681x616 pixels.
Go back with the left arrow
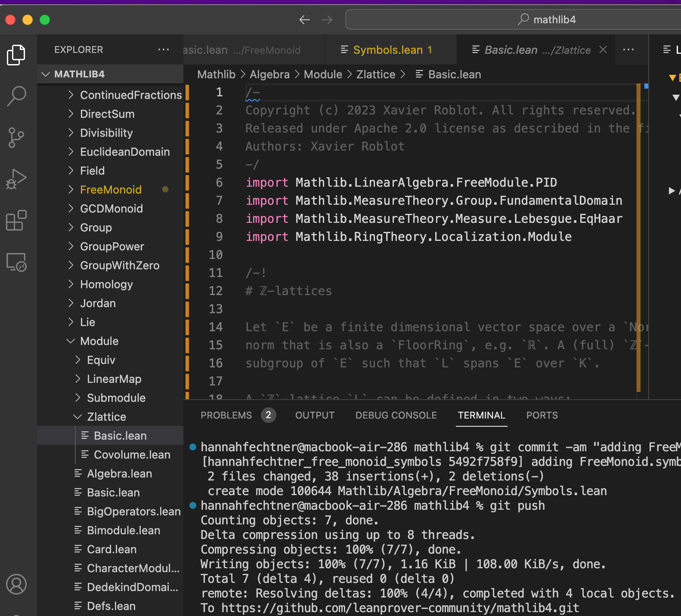tap(305, 20)
